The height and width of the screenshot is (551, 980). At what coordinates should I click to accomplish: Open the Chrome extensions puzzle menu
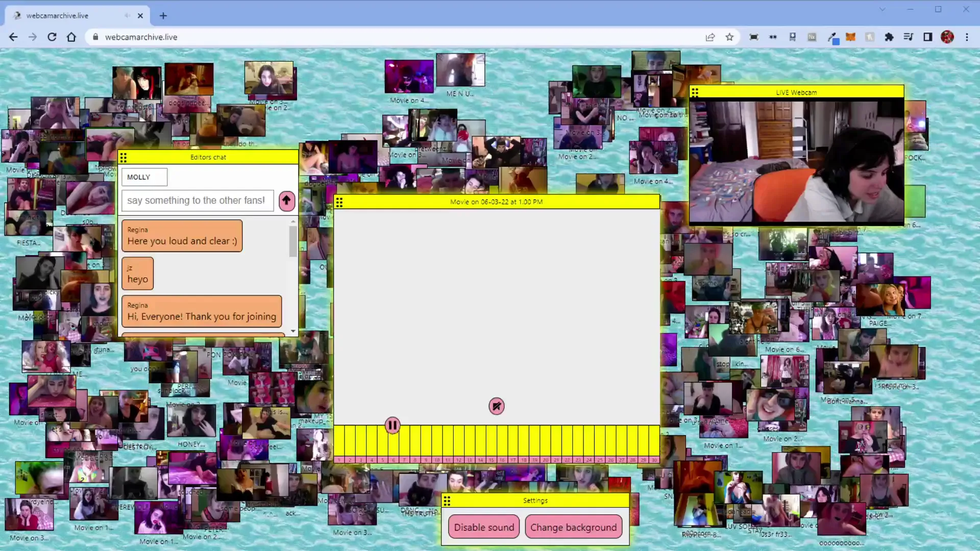[889, 37]
